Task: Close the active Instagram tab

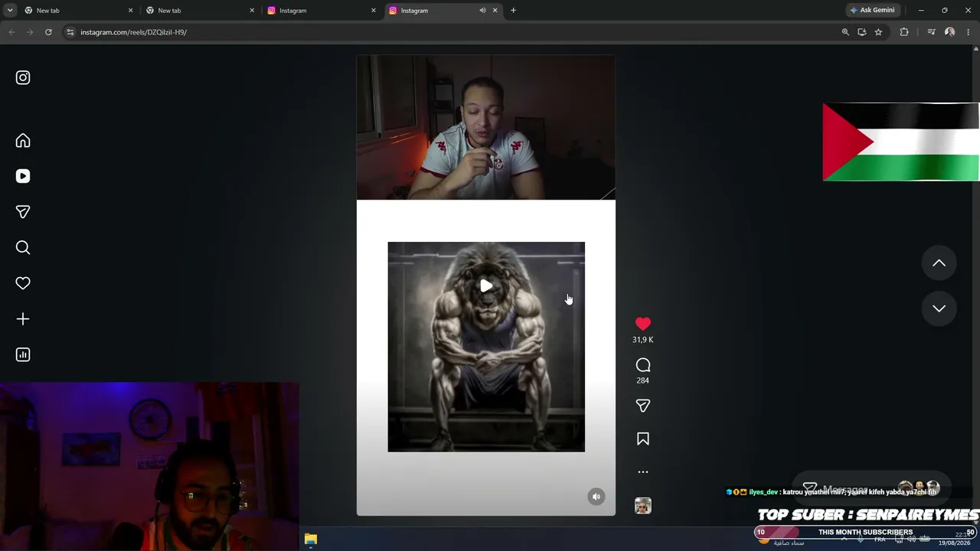Action: [495, 10]
